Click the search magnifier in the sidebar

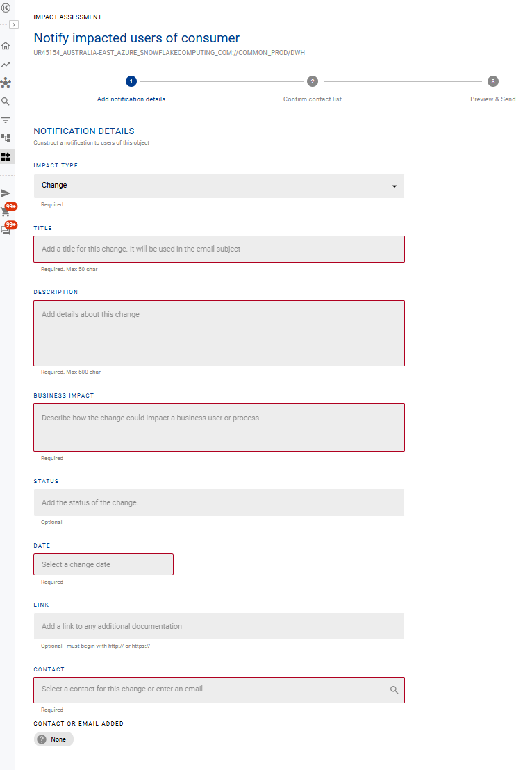click(6, 101)
